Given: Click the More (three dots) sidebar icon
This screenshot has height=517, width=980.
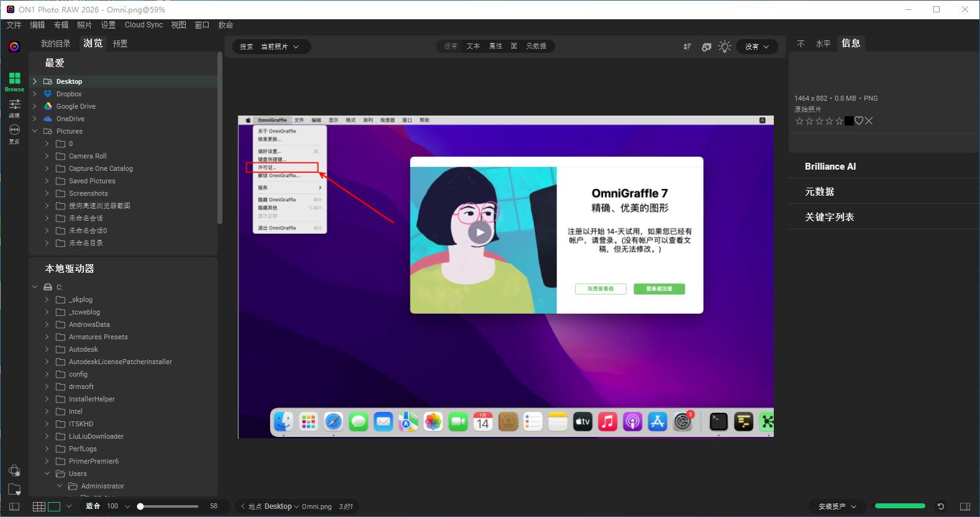Looking at the screenshot, I should pos(14,130).
